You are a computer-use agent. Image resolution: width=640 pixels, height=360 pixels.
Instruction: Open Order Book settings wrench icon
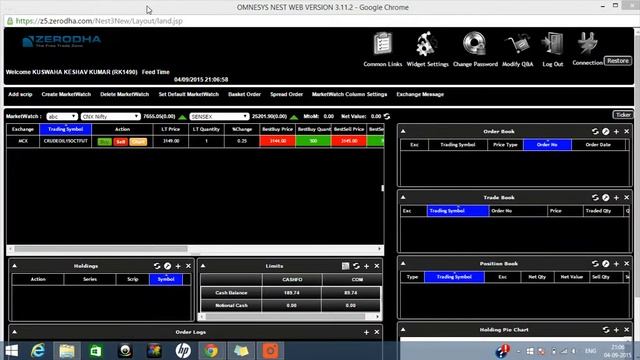606,131
